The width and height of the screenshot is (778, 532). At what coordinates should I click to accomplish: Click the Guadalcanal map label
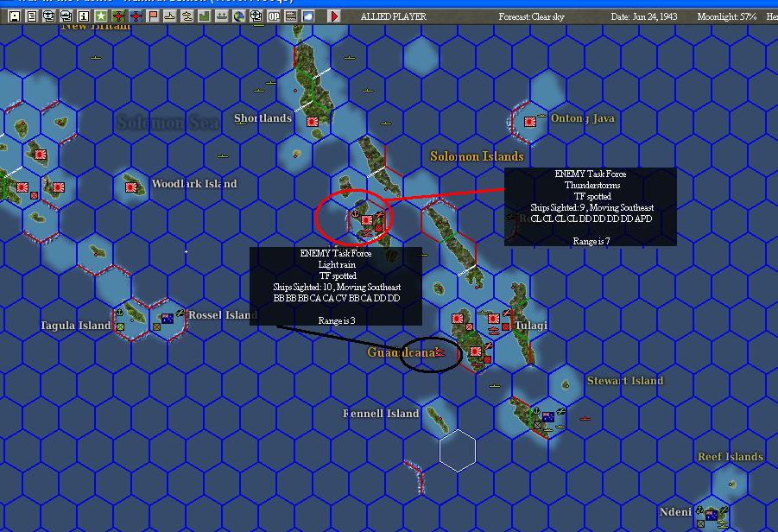[402, 352]
